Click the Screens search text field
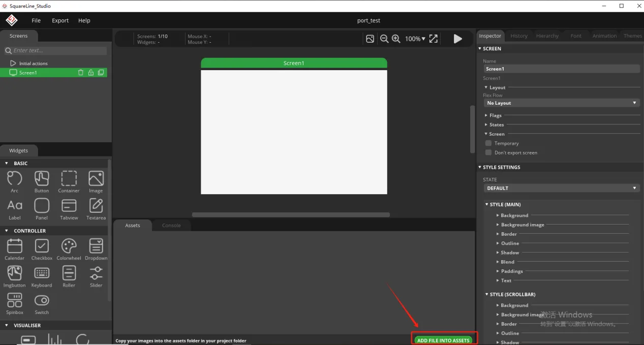The width and height of the screenshot is (644, 345). [x=59, y=50]
